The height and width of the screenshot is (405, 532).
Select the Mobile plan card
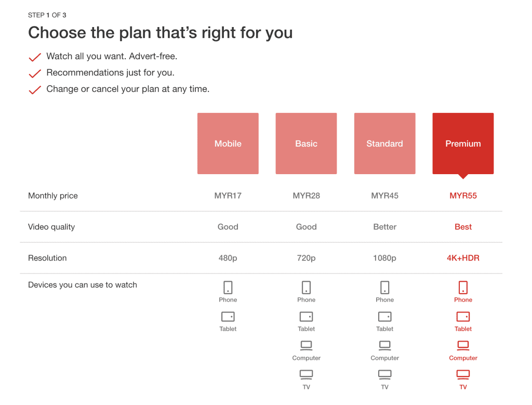click(228, 143)
